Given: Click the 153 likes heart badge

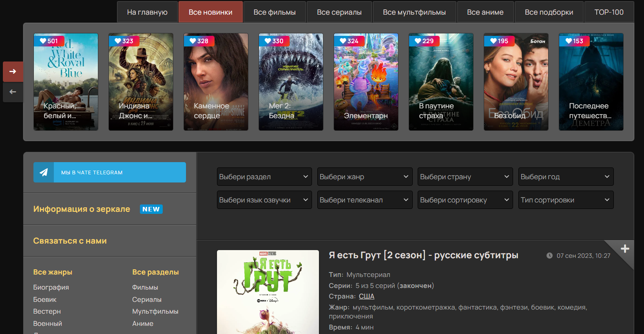Looking at the screenshot, I should pyautogui.click(x=574, y=41).
